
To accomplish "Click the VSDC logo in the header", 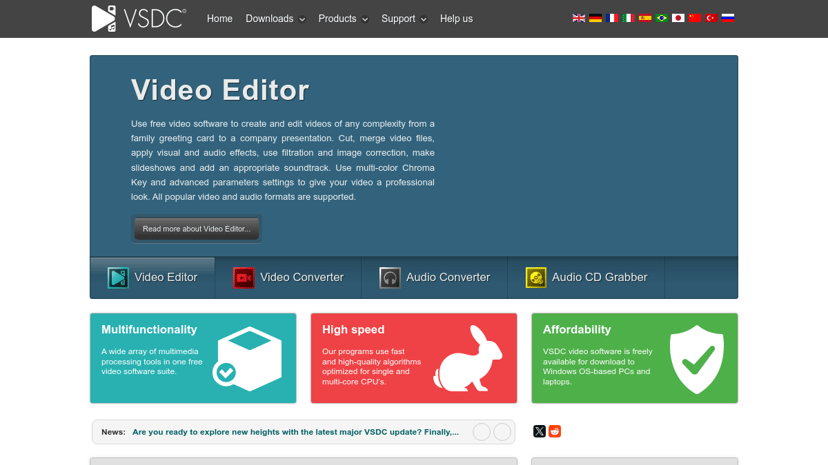I will 138,18.
